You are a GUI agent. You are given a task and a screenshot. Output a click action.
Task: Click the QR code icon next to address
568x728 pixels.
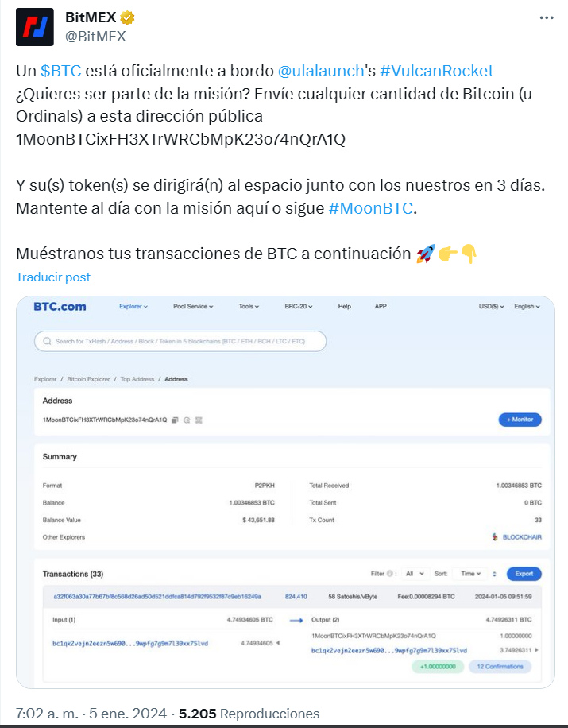point(199,420)
